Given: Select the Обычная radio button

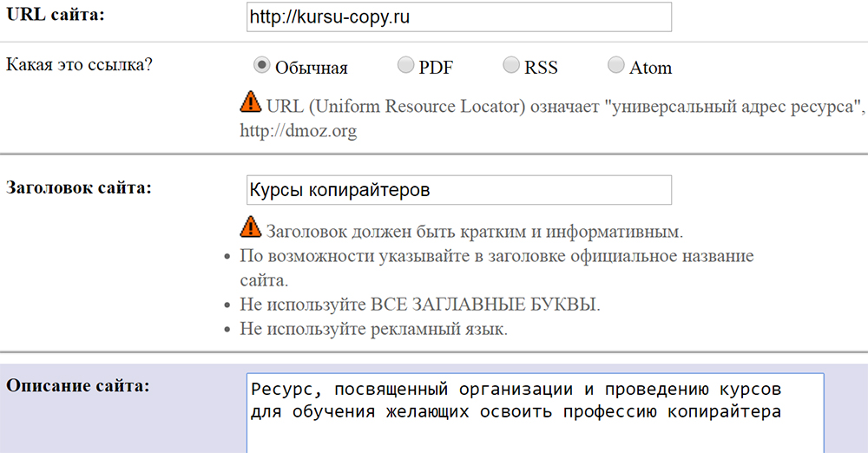Looking at the screenshot, I should tap(260, 66).
